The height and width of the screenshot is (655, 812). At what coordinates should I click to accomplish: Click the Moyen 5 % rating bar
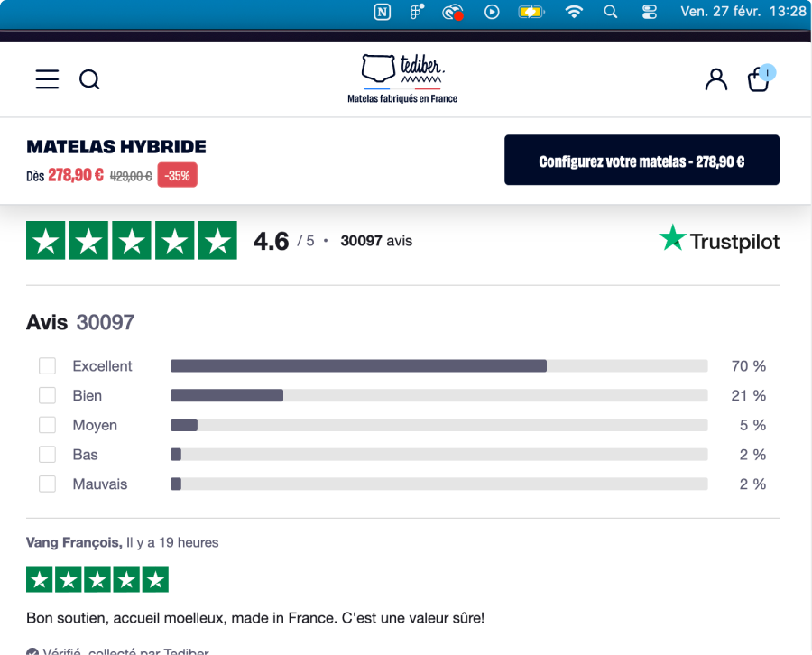438,425
